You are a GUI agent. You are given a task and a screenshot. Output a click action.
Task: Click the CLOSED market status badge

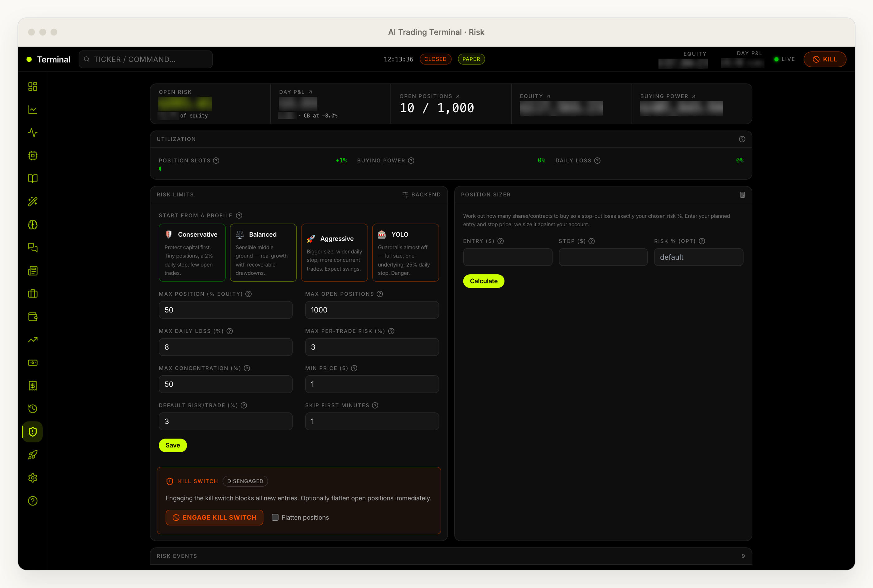(435, 59)
